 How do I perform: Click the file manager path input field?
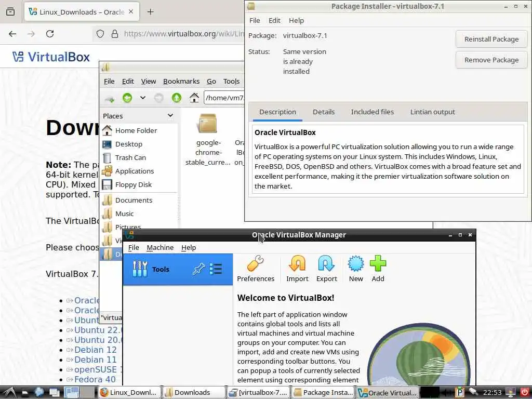click(x=224, y=98)
